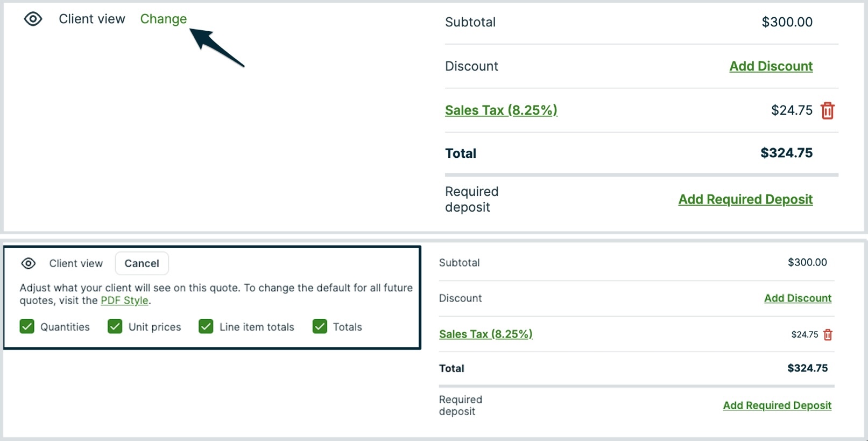The height and width of the screenshot is (441, 868).
Task: Click Add Discount in the lower panel
Action: point(798,298)
